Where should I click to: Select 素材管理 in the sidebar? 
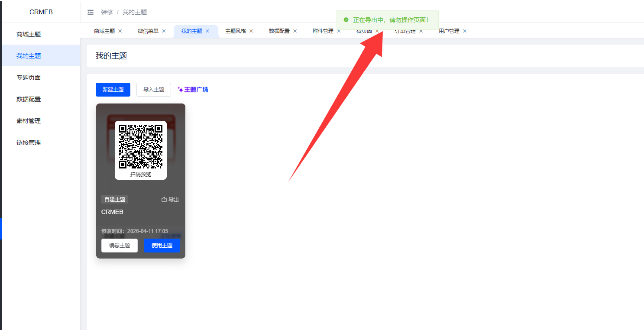[x=29, y=121]
